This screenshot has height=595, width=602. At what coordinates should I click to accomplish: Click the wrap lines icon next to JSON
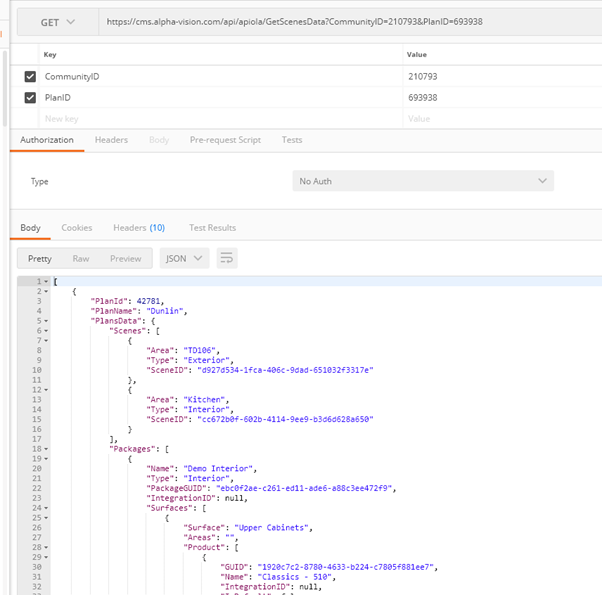227,258
